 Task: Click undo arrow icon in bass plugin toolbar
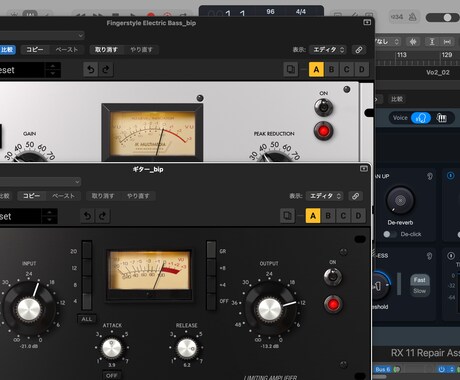90,69
